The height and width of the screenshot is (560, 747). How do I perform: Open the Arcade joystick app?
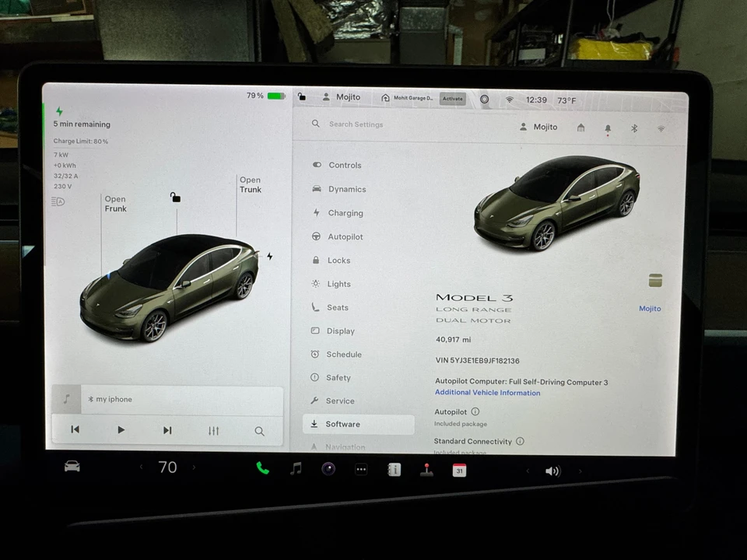(x=427, y=470)
